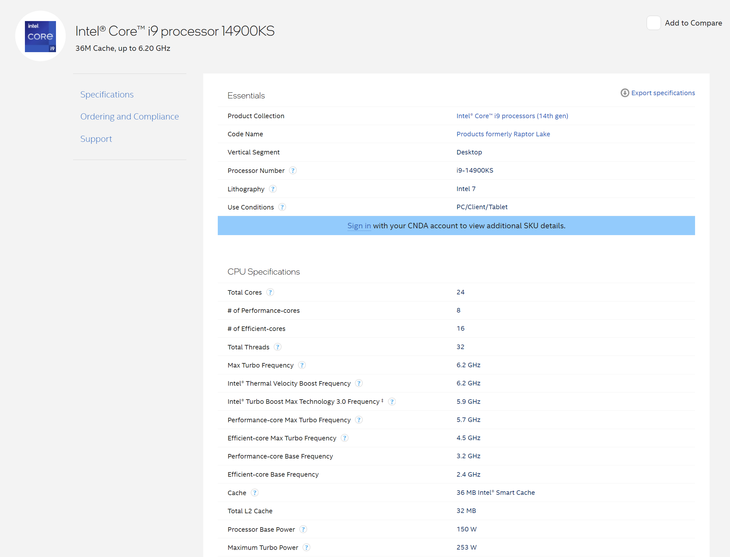Follow the Products formerly Raptor Lake link
The height and width of the screenshot is (557, 730).
click(503, 134)
